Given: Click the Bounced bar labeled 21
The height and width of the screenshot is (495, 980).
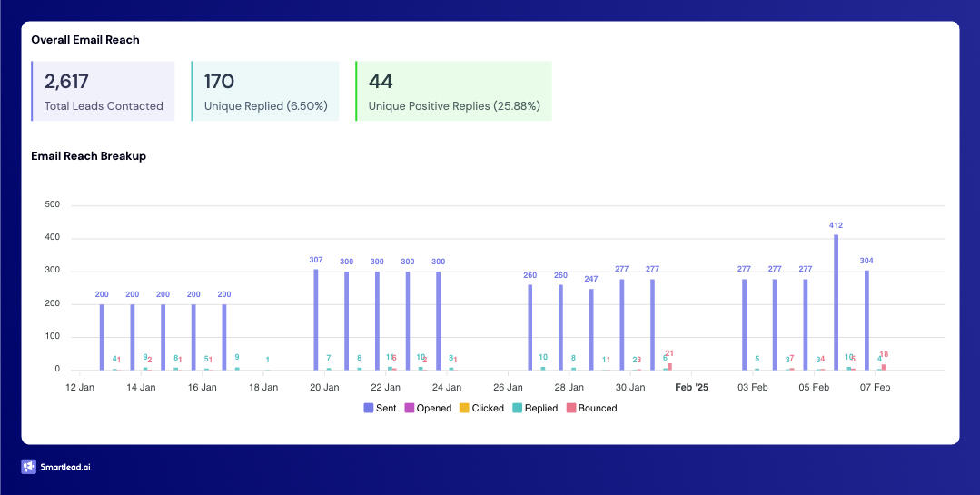Looking at the screenshot, I should pyautogui.click(x=669, y=366).
